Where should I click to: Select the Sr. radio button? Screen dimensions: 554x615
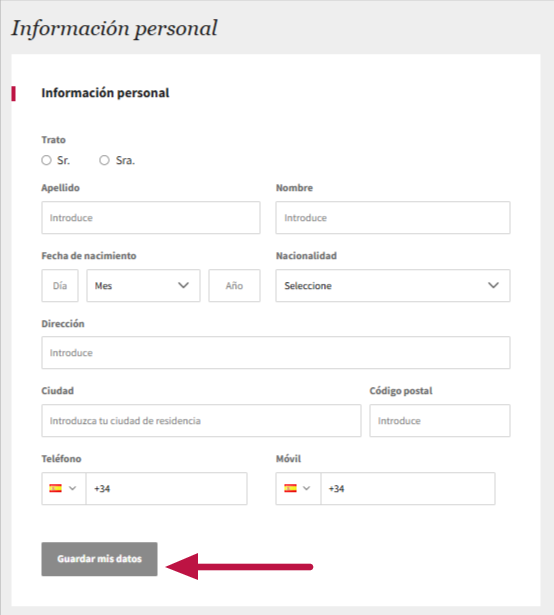46,160
